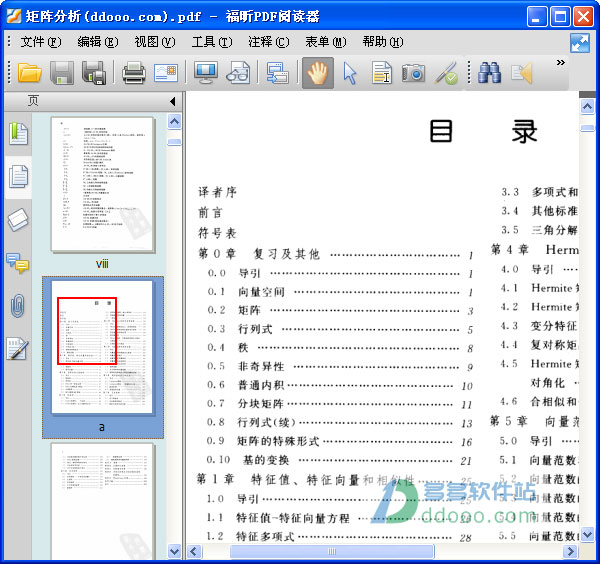Click the contents entry 0.1 向量空间
This screenshot has height=564, width=600.
(x=340, y=292)
